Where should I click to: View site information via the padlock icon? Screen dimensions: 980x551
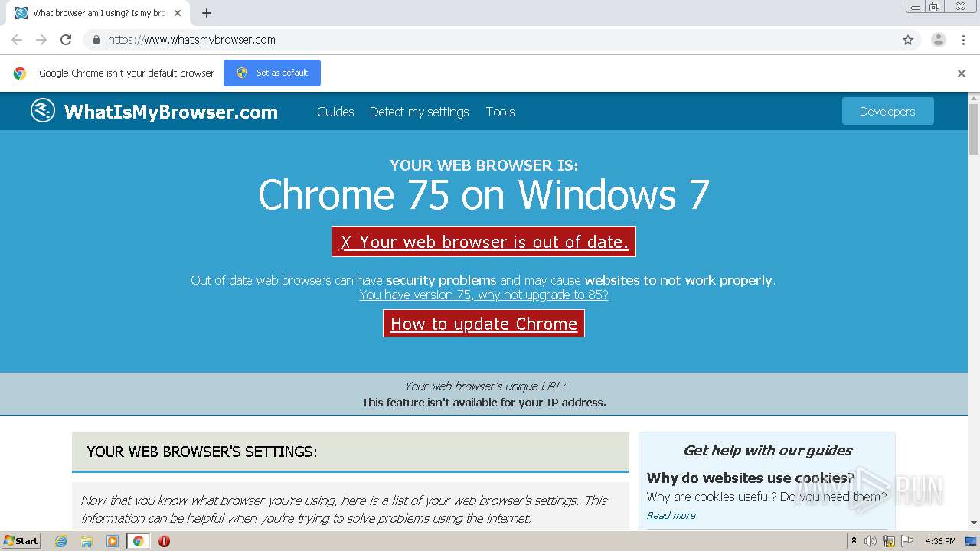tap(96, 40)
